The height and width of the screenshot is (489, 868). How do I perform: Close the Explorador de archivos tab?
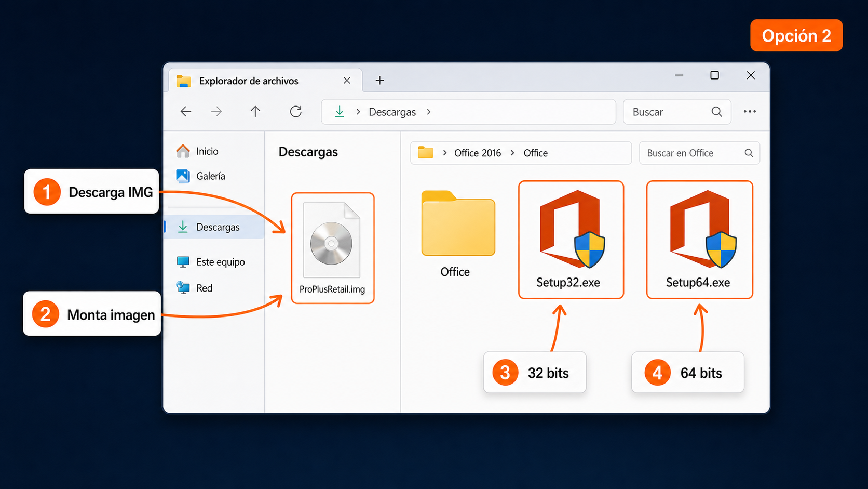point(347,81)
